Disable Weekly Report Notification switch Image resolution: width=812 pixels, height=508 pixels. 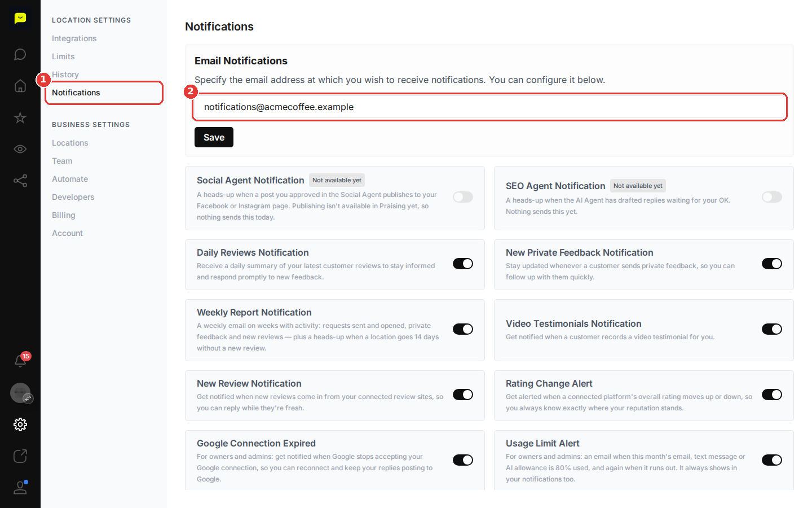point(463,329)
